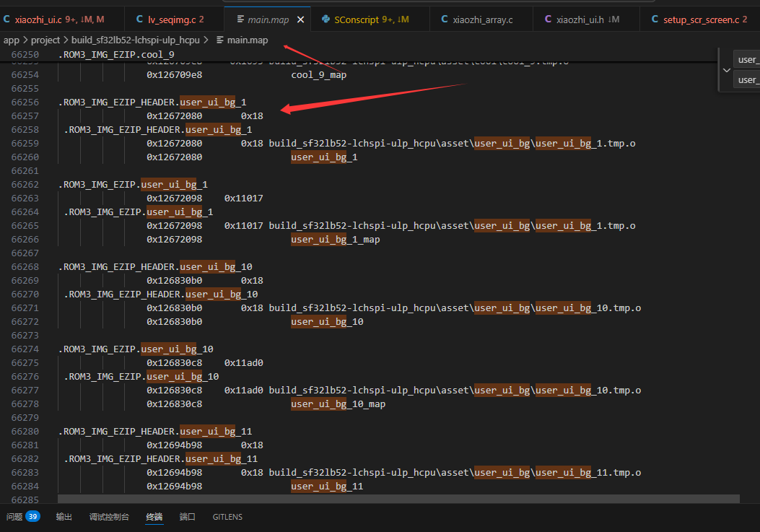Click the file icon on main.map tab
The height and width of the screenshot is (532, 760).
point(240,19)
